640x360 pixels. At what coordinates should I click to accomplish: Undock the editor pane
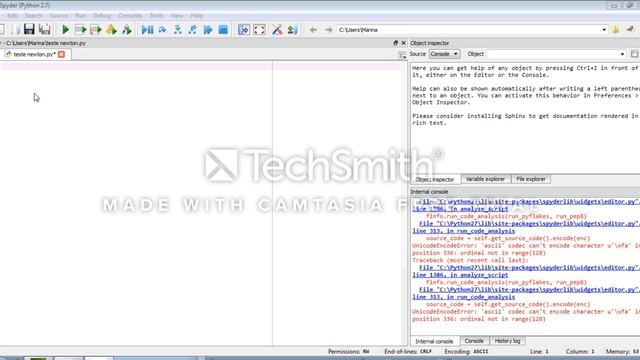click(396, 43)
